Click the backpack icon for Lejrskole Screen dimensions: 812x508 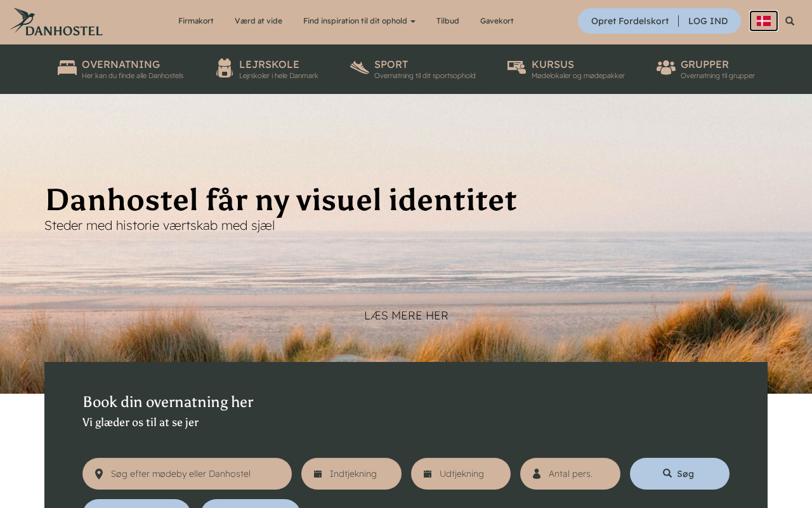coord(225,68)
